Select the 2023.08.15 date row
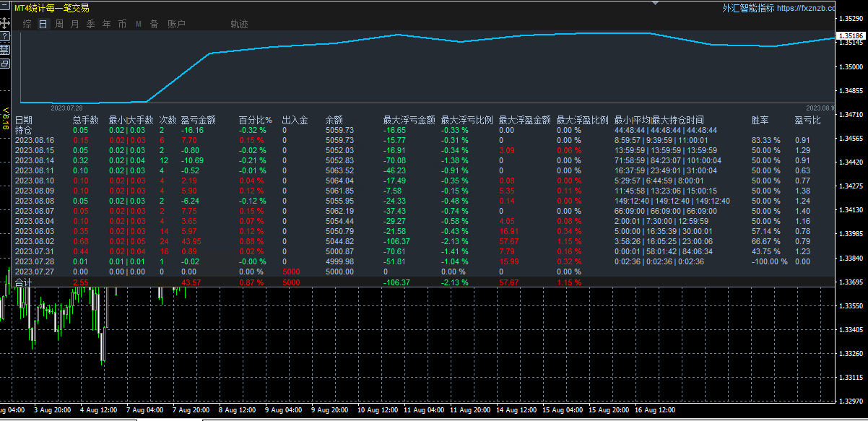The height and width of the screenshot is (421, 868). [35, 150]
